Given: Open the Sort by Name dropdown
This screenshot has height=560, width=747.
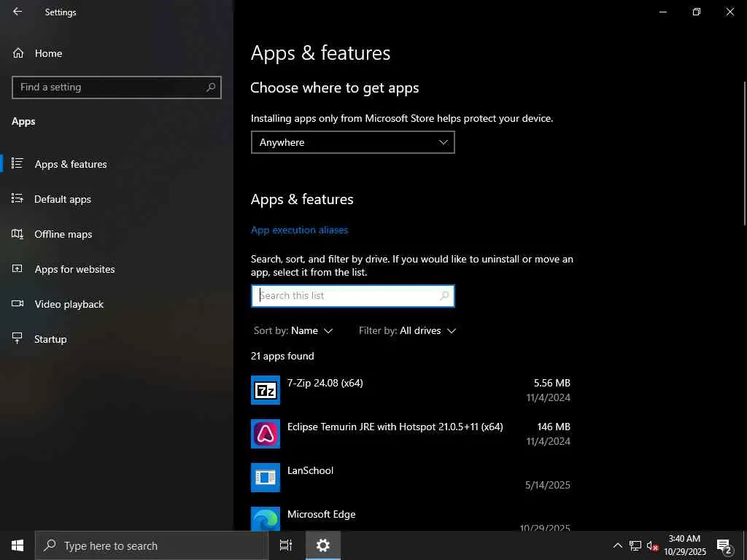Looking at the screenshot, I should (x=293, y=330).
